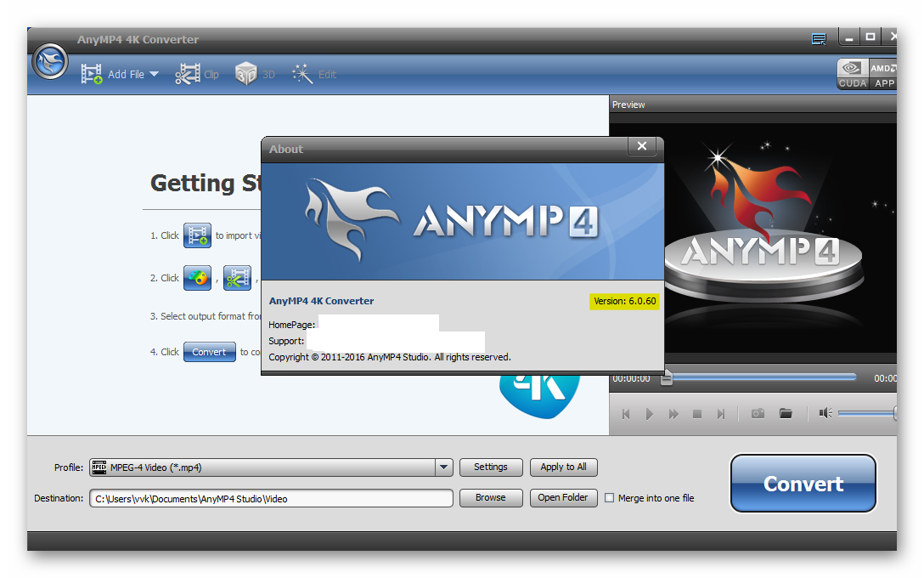Click the large Convert button
Viewport: 924px width, 578px height.
click(x=803, y=484)
